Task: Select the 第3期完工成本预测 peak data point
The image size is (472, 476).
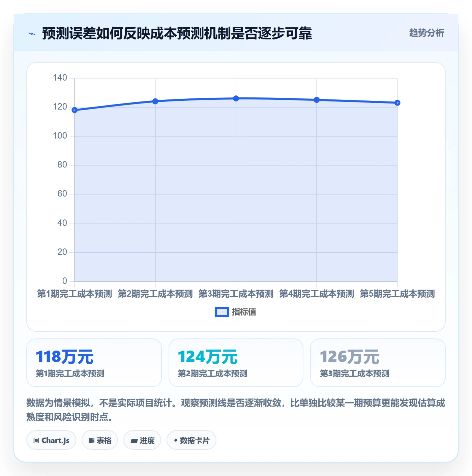Action: coord(236,98)
